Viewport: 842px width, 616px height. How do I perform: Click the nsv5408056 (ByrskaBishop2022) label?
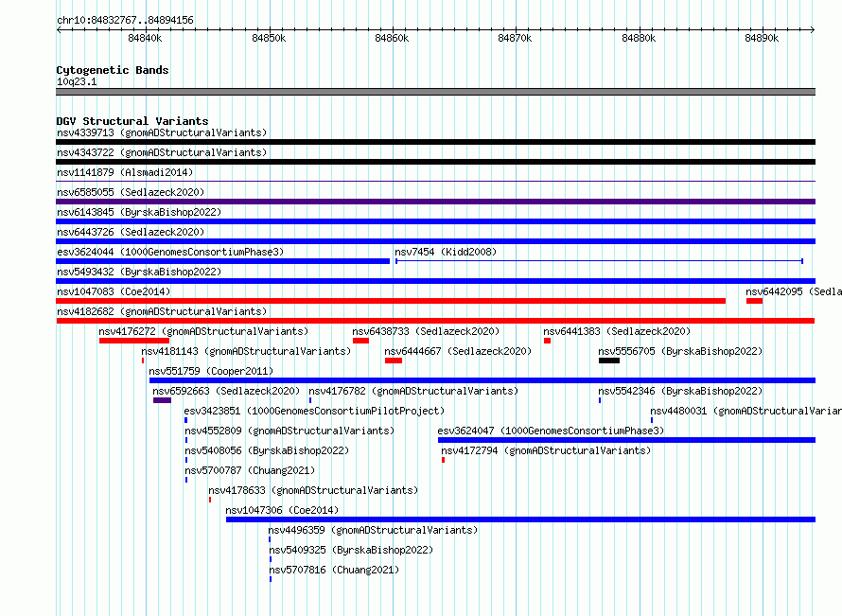click(x=267, y=450)
